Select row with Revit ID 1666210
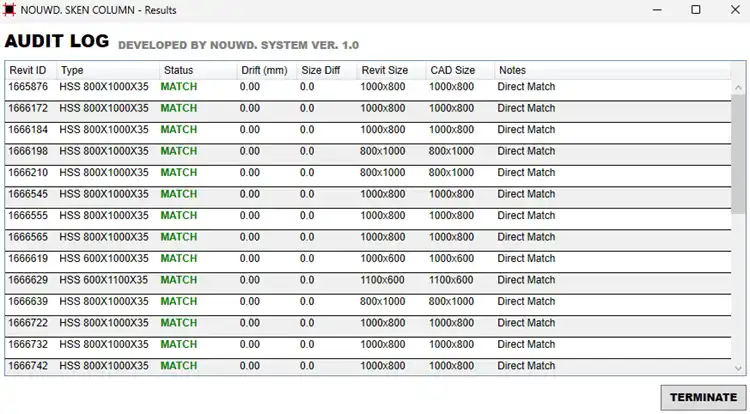This screenshot has width=750, height=414. point(368,175)
